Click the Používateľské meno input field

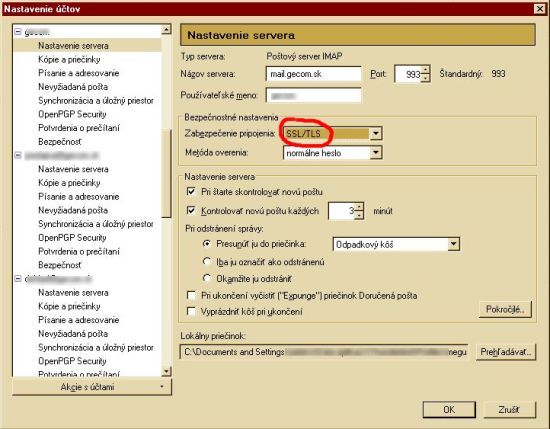point(314,95)
